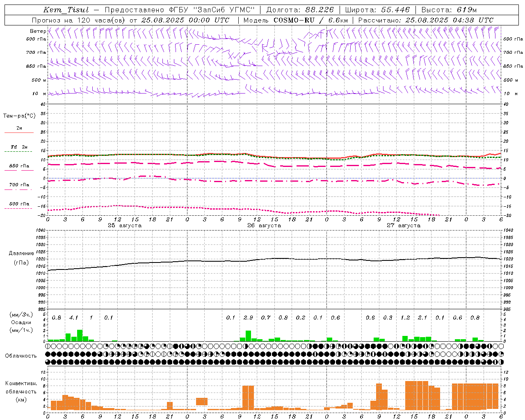Click the date label 27 августа

click(x=403, y=226)
